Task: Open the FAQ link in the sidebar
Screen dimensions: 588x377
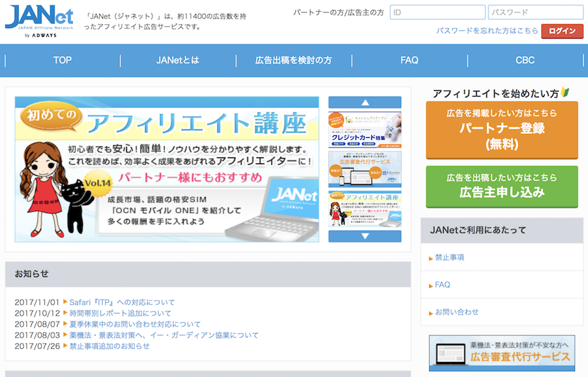Action: [442, 285]
